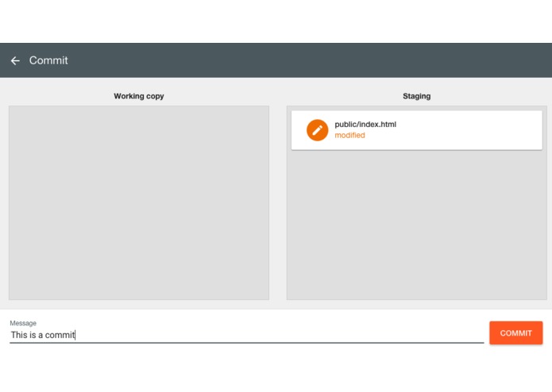The height and width of the screenshot is (392, 552).
Task: Click the Working copy heading
Action: click(x=139, y=96)
